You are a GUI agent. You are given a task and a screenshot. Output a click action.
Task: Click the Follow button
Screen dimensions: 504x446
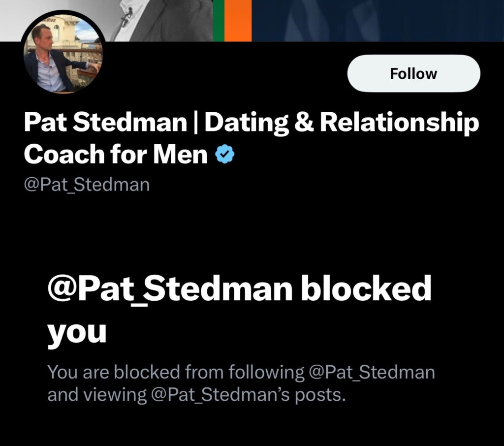(413, 74)
